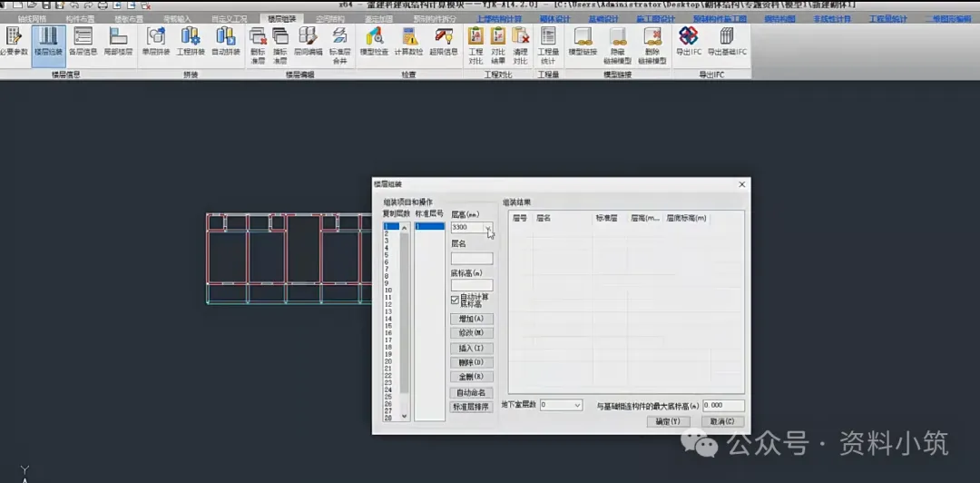Expand the 层高 3300 dropdown
The height and width of the screenshot is (483, 980).
488,228
